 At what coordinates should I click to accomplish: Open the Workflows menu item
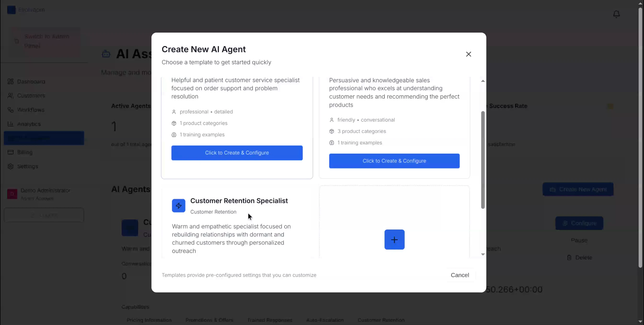pos(31,110)
